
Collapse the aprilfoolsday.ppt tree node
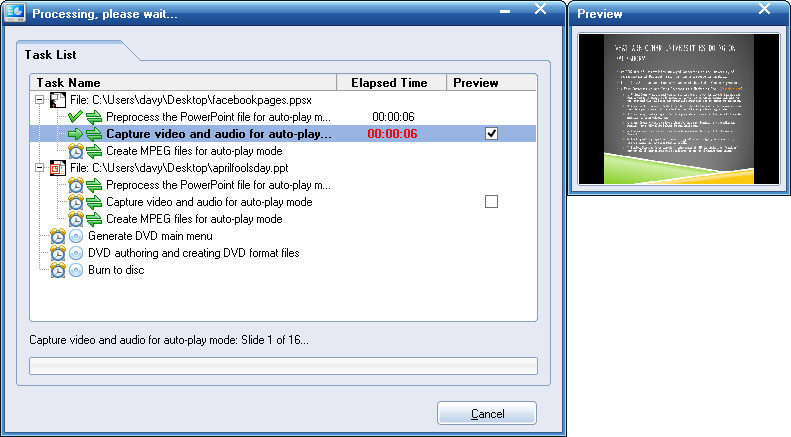(x=39, y=168)
